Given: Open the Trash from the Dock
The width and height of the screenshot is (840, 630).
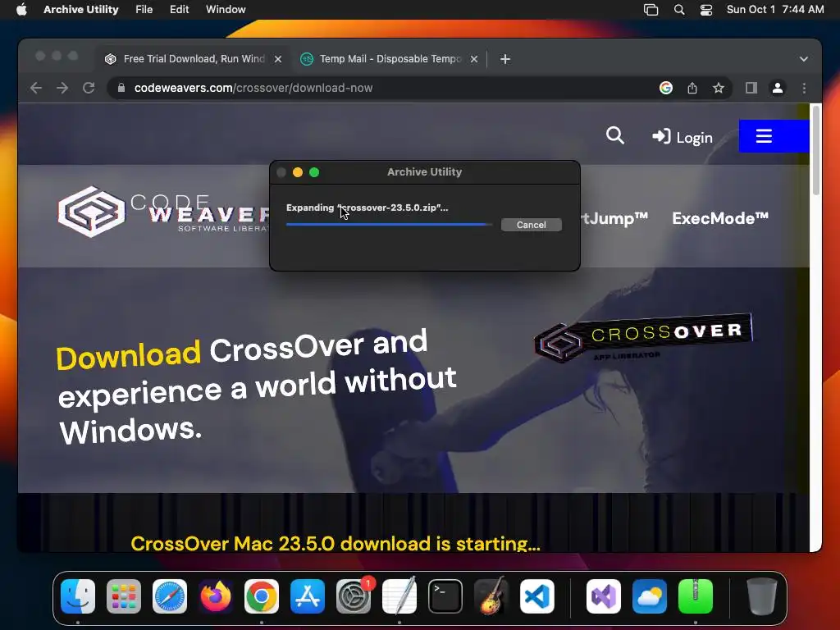Looking at the screenshot, I should 761,596.
